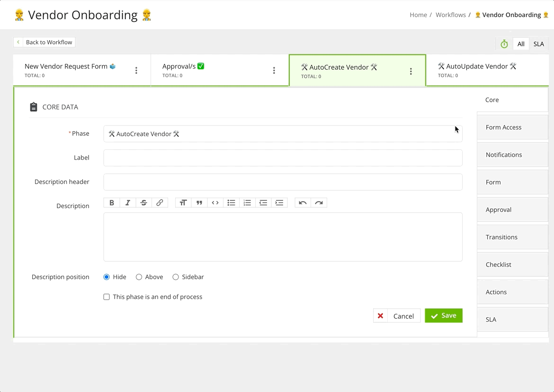Click inside the Label input field
Viewport: 554px width, 392px height.
click(x=283, y=158)
